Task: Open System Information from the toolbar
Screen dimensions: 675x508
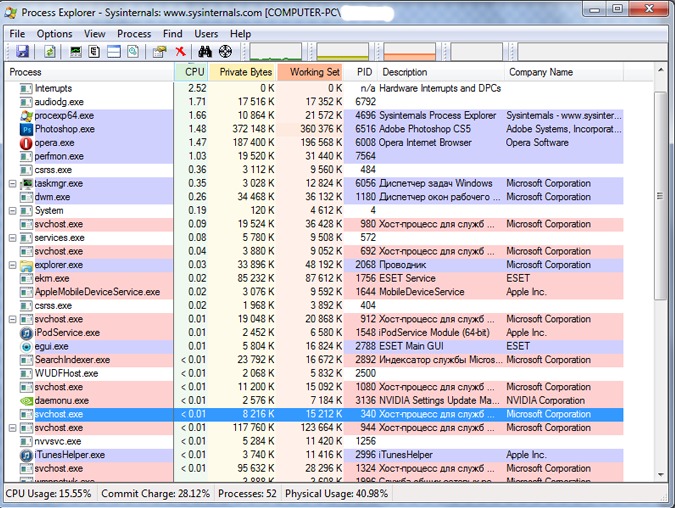Action: pyautogui.click(x=75, y=51)
